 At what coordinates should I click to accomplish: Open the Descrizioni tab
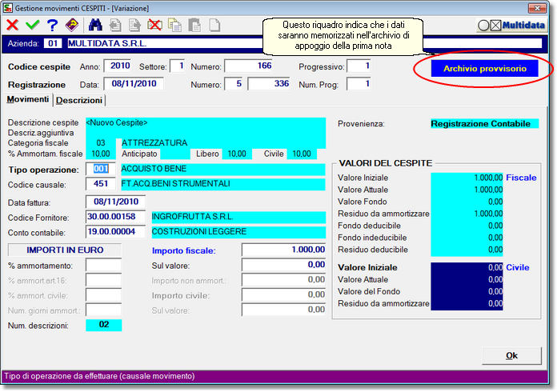point(79,101)
